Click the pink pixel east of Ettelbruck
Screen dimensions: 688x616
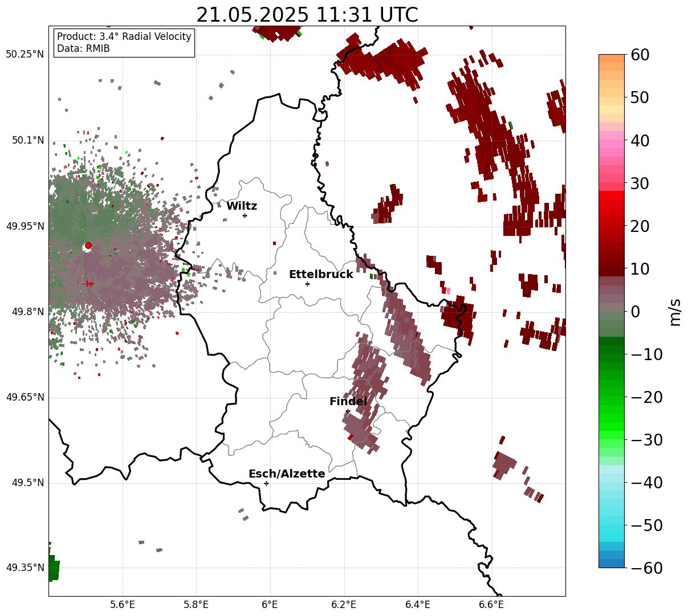coord(447,291)
